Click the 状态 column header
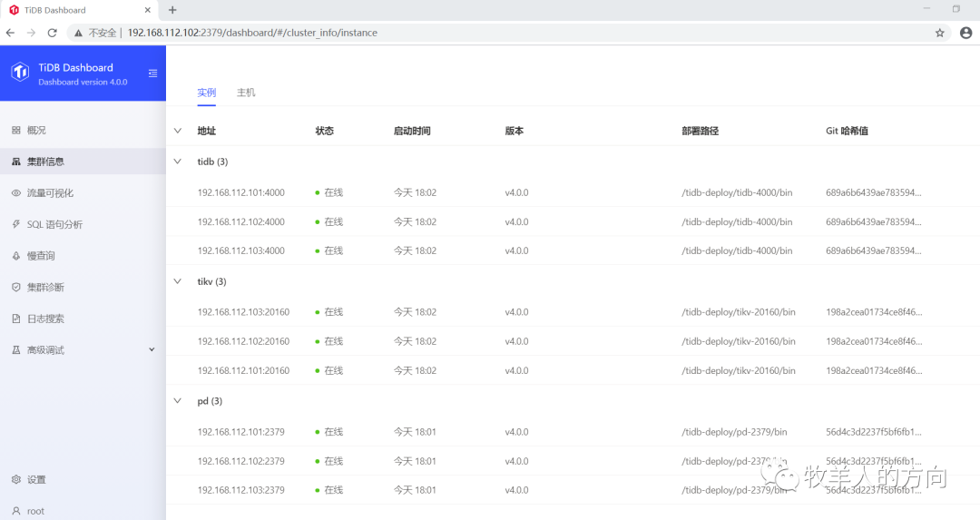The image size is (980, 520). (324, 131)
